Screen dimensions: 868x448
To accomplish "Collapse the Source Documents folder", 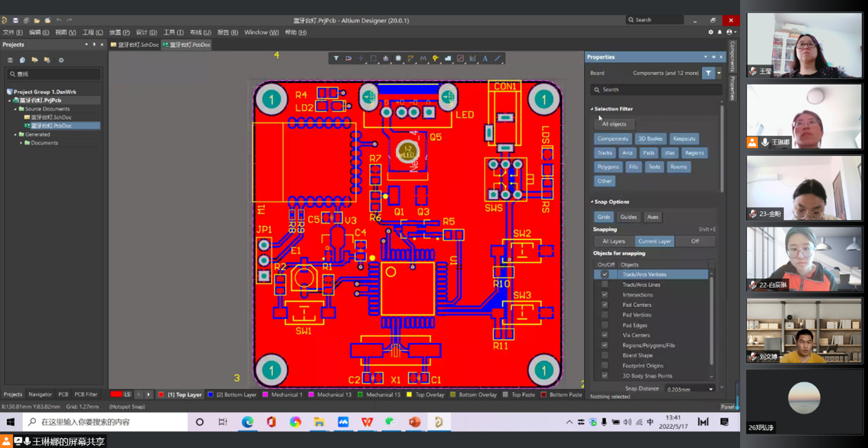I will [16, 109].
